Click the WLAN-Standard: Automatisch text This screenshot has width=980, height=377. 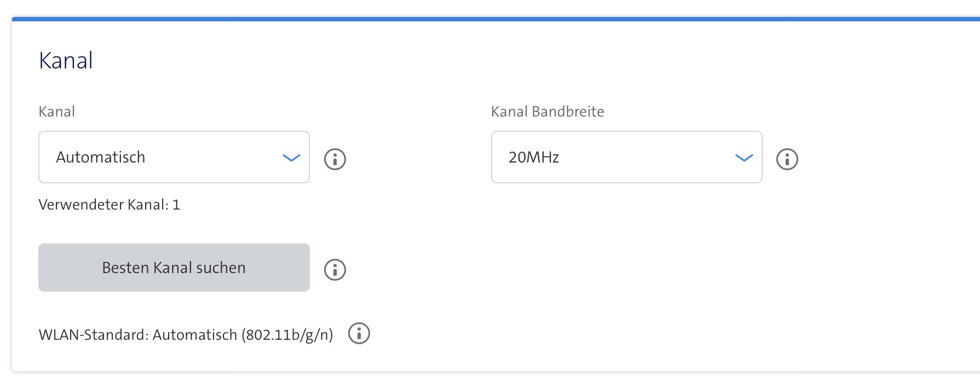tap(186, 333)
